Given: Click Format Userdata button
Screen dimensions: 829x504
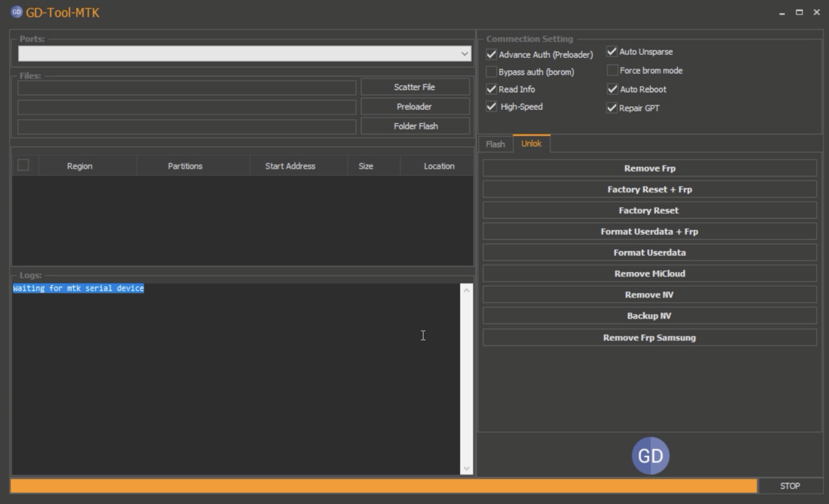Looking at the screenshot, I should click(x=650, y=252).
